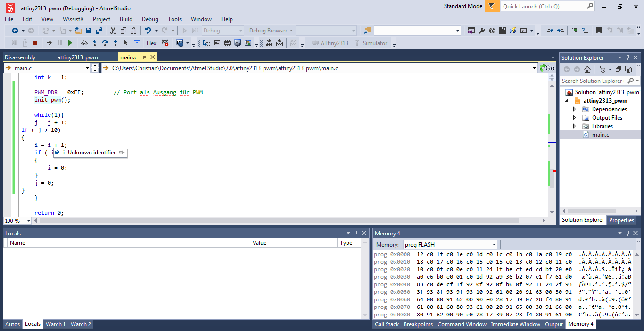The height and width of the screenshot is (331, 644).
Task: Click Solution Explorer Collapse All icon
Action: click(x=618, y=69)
